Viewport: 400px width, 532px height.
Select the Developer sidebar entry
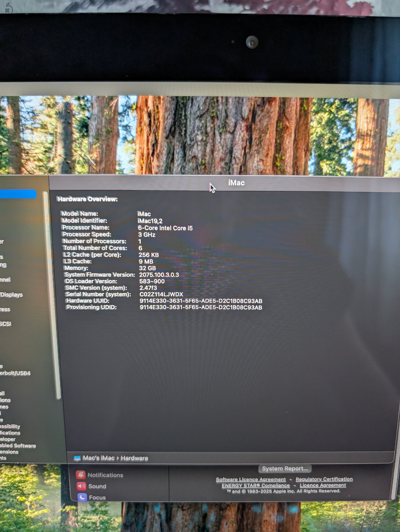(8, 439)
